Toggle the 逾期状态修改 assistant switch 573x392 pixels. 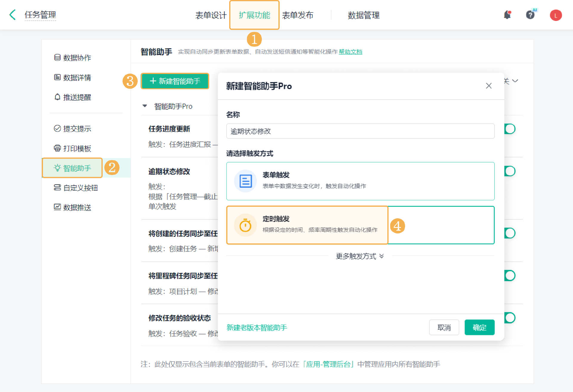510,171
